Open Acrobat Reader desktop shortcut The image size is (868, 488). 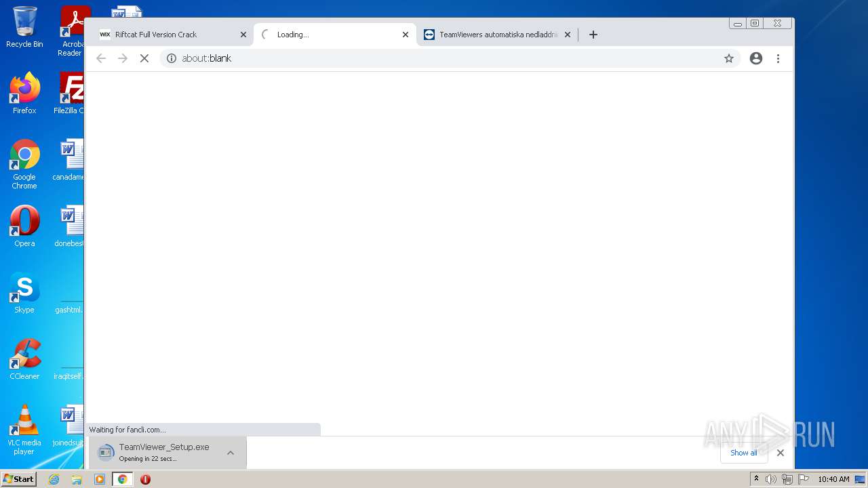(x=72, y=31)
